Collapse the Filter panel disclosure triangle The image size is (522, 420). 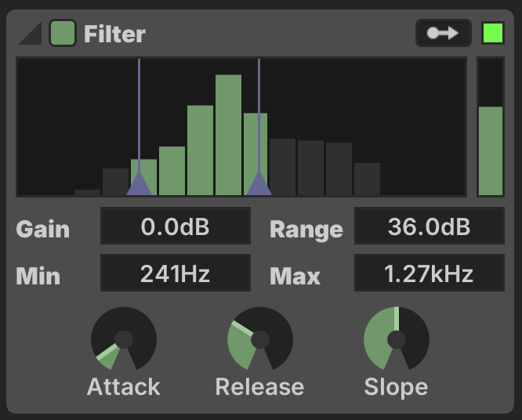tap(31, 33)
